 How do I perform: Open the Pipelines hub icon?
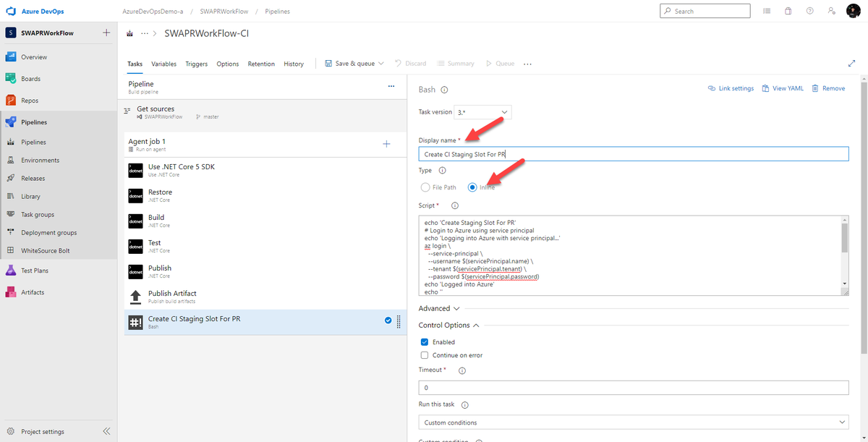11,122
